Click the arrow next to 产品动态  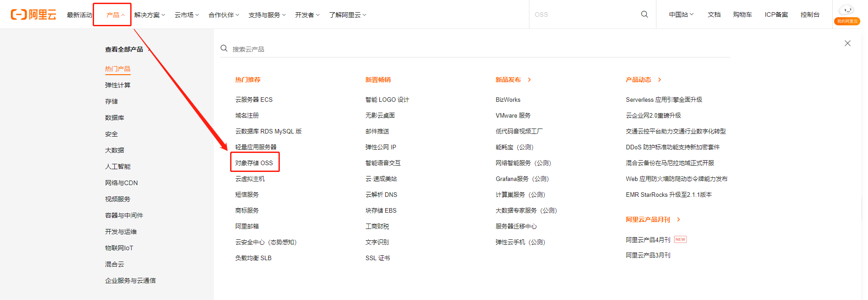point(660,80)
